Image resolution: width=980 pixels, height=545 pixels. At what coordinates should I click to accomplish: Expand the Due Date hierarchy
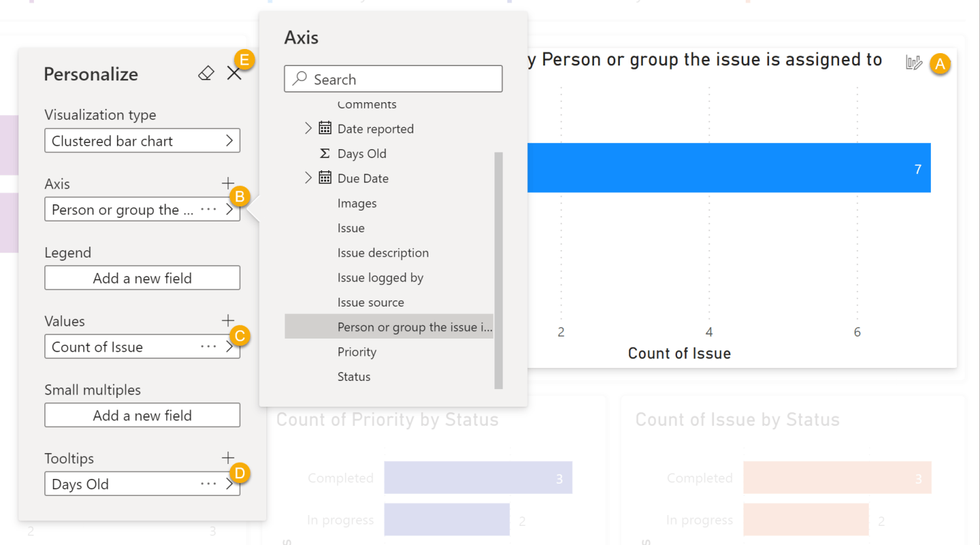point(308,178)
